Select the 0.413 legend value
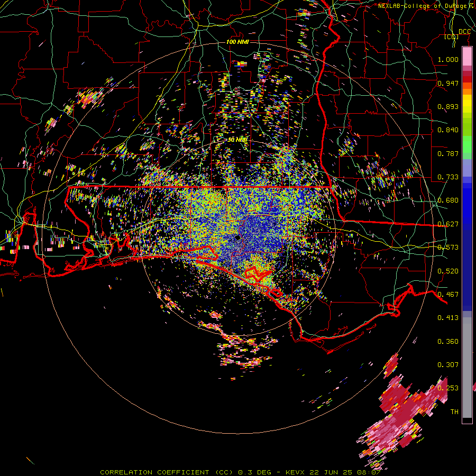The width and height of the screenshot is (476, 476). click(x=448, y=318)
